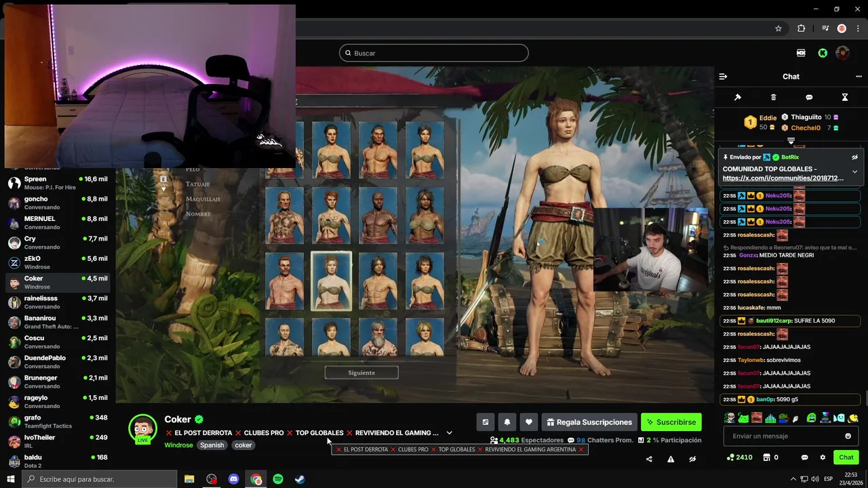This screenshot has width=868, height=488.
Task: Open chat settings gear icon
Action: [823, 457]
